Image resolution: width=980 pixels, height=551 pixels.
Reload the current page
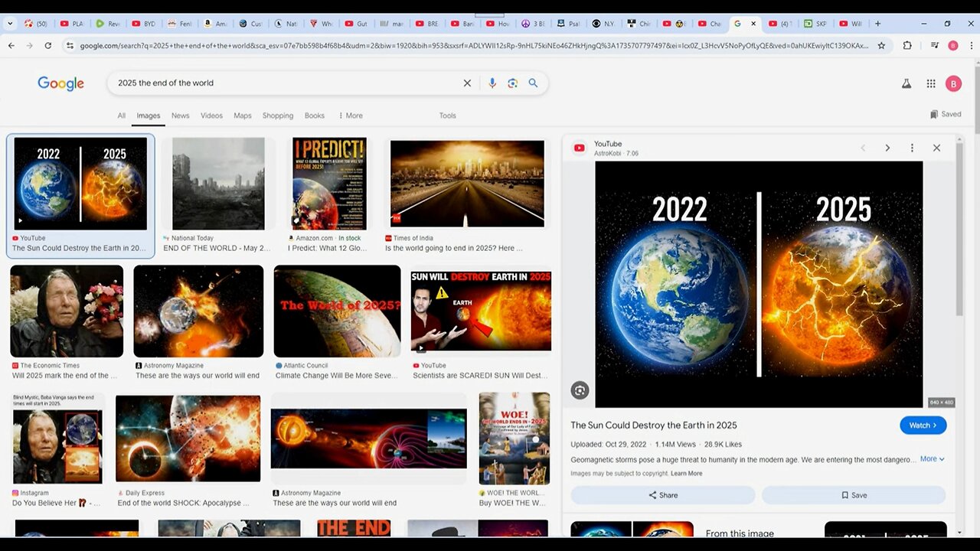(x=47, y=46)
